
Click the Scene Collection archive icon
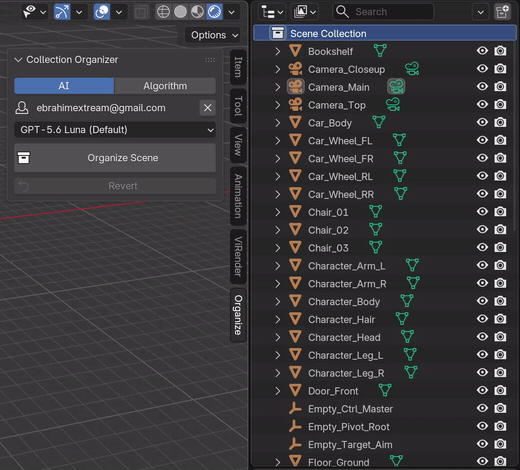pyautogui.click(x=278, y=33)
